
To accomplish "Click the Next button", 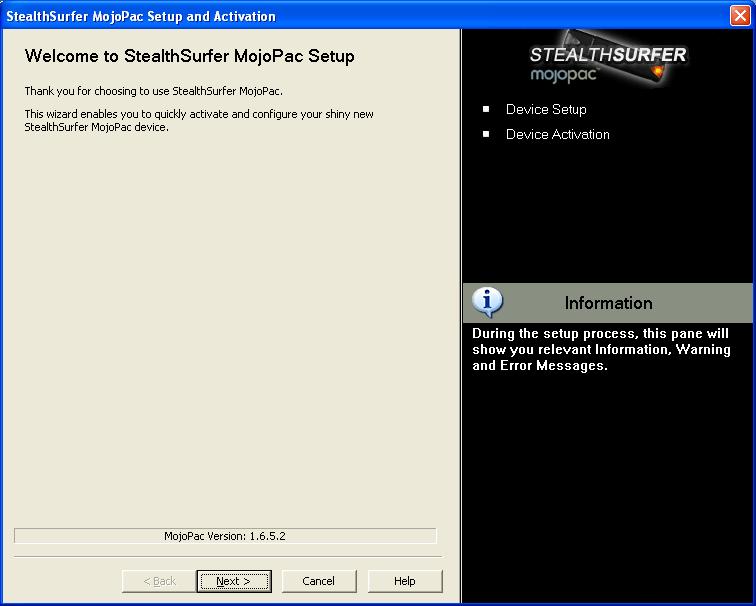I will (234, 581).
